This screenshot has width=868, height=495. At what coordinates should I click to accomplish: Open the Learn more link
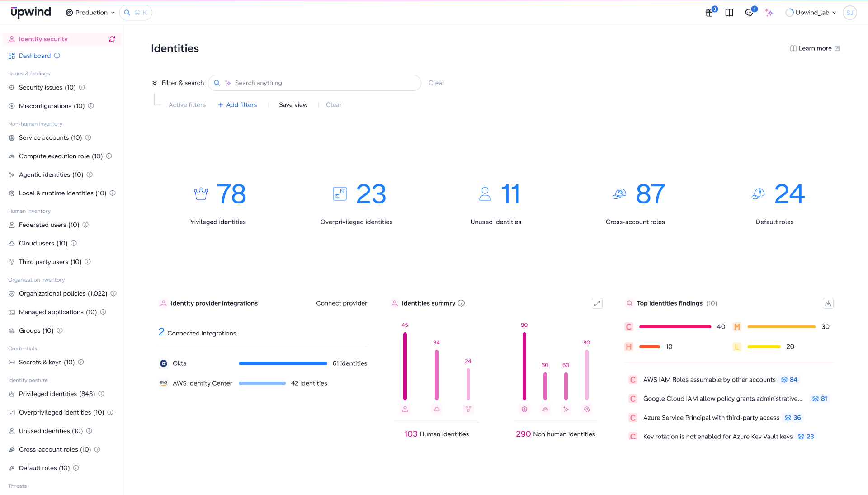pos(815,48)
